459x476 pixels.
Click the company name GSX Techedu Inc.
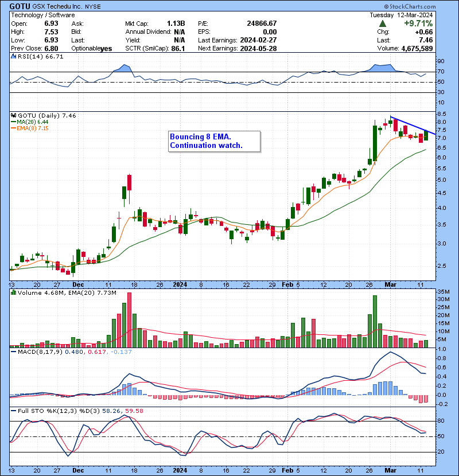[57, 6]
